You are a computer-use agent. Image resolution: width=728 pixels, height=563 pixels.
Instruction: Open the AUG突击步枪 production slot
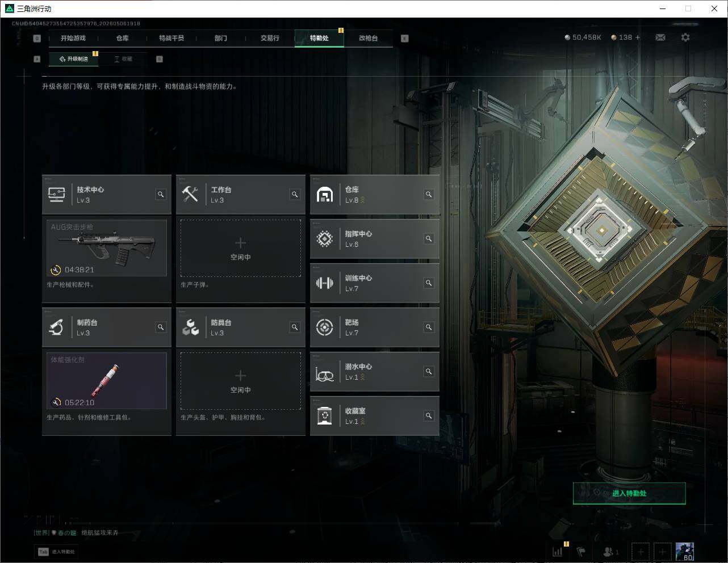[107, 248]
